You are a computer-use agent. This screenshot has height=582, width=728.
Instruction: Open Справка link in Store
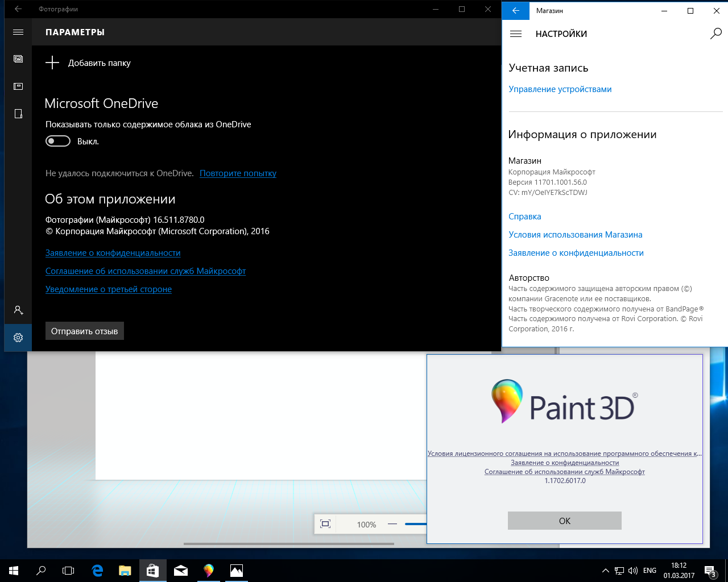point(525,217)
